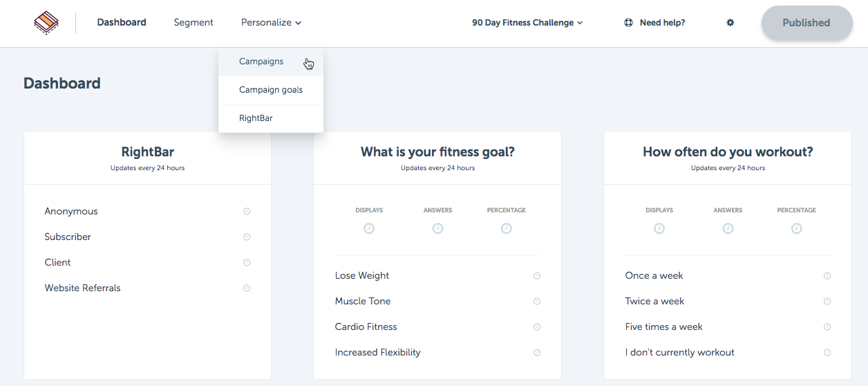Viewport: 868px width, 386px height.
Task: Click clock icon under fitness goal DISPLAYS
Action: (369, 228)
